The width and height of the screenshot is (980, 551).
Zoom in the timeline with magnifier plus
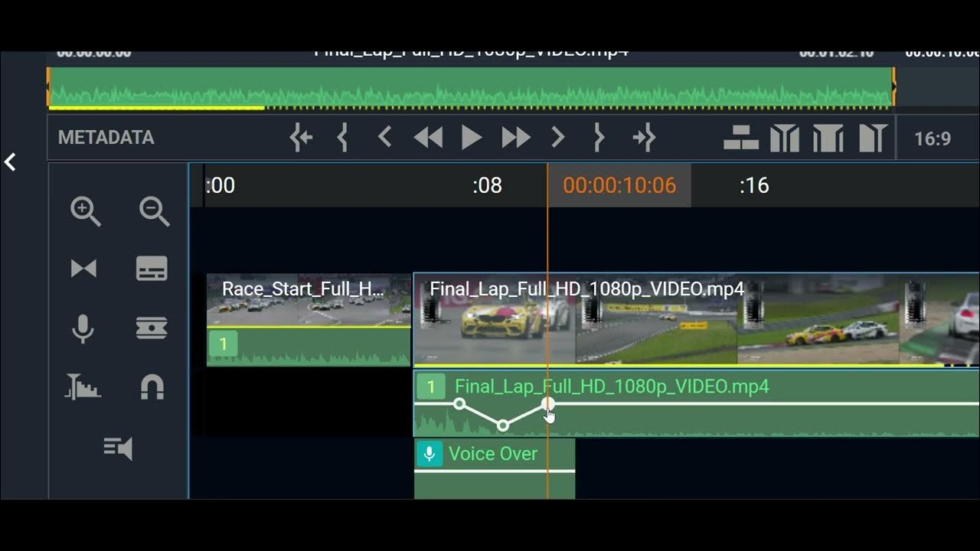85,211
